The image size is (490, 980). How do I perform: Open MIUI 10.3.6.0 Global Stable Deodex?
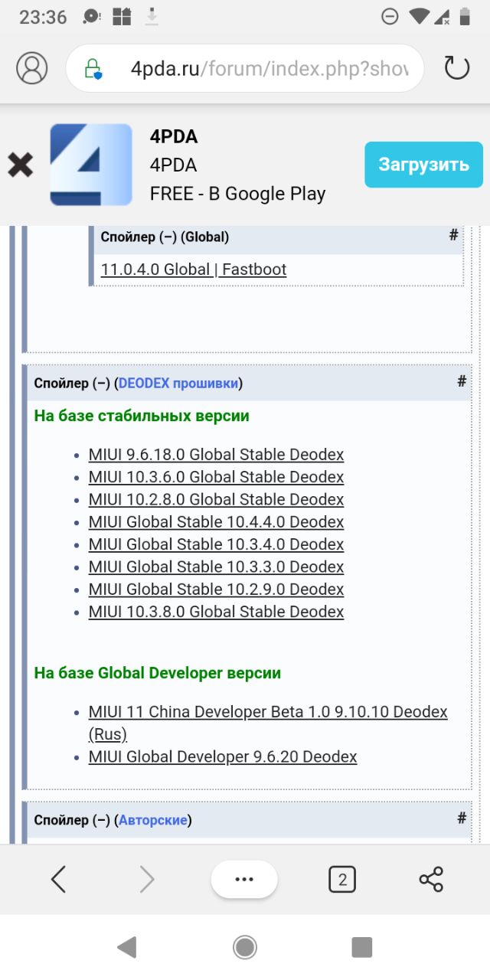pos(216,477)
